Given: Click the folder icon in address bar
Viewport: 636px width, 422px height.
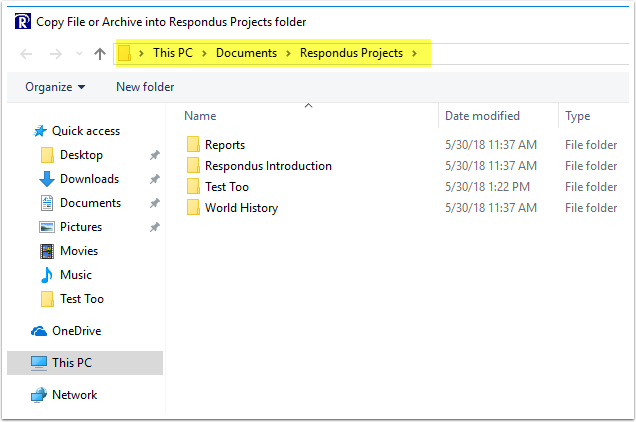Looking at the screenshot, I should click(125, 53).
